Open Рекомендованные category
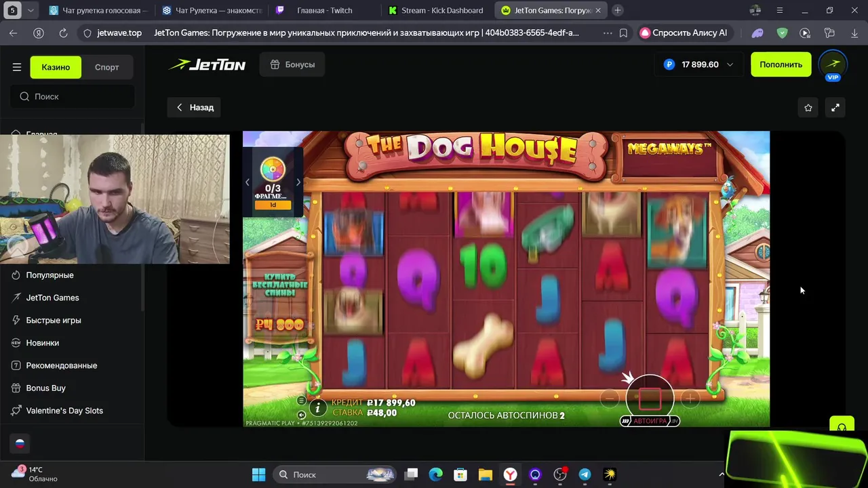Image resolution: width=868 pixels, height=488 pixels. 61,365
